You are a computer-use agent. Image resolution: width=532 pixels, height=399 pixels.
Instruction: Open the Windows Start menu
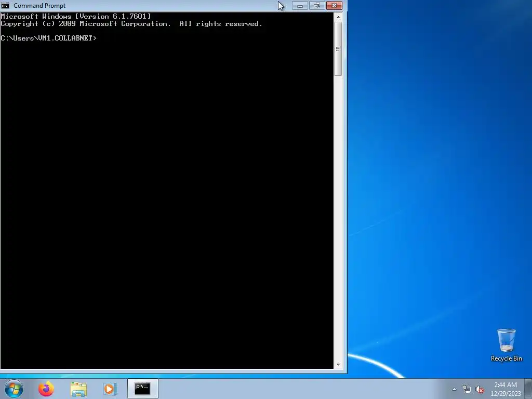[x=14, y=389]
